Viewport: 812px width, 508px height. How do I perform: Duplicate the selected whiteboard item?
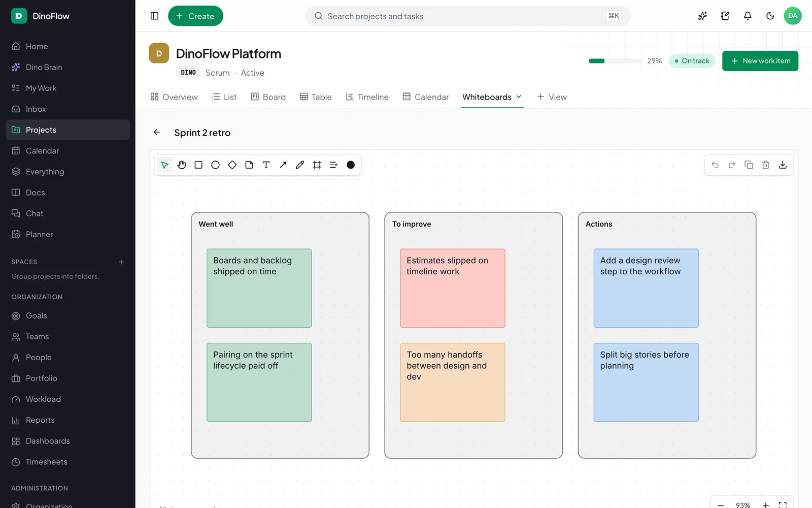point(749,165)
